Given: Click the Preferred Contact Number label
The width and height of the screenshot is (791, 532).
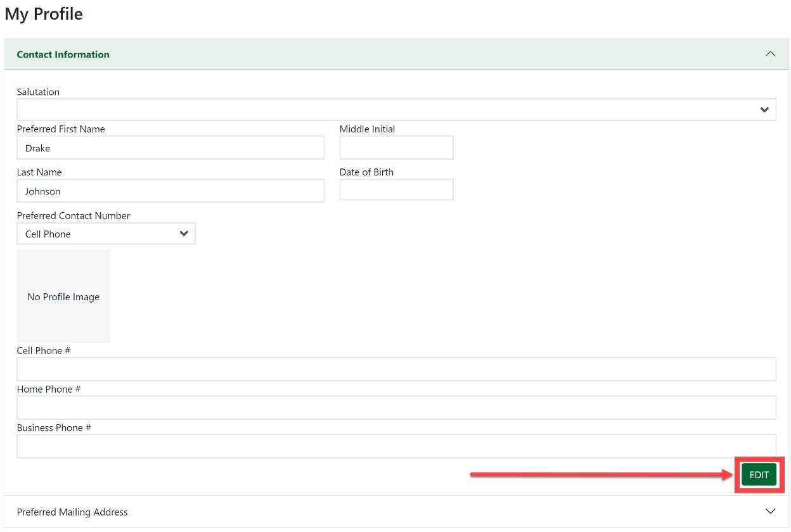Looking at the screenshot, I should pyautogui.click(x=74, y=216).
